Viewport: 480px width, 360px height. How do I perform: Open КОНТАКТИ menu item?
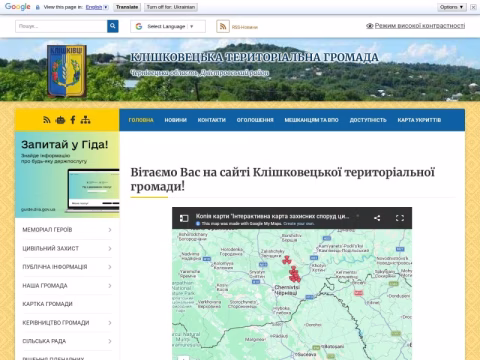click(x=212, y=120)
